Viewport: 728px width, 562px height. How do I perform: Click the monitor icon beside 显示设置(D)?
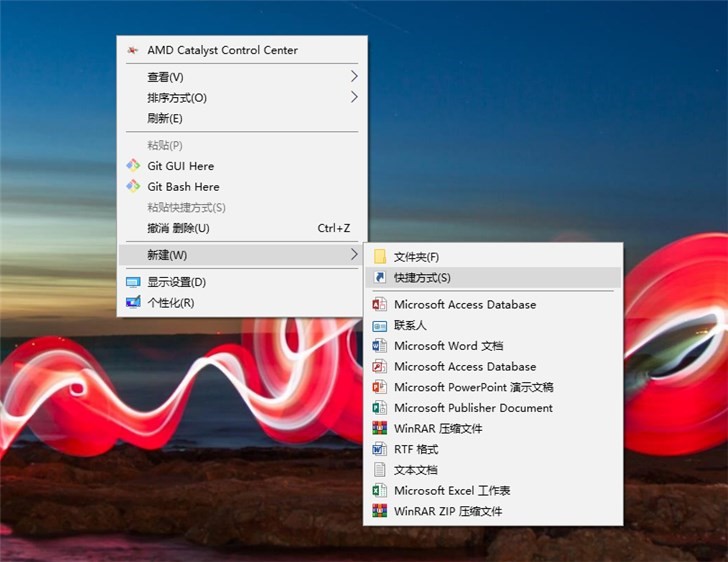(133, 282)
